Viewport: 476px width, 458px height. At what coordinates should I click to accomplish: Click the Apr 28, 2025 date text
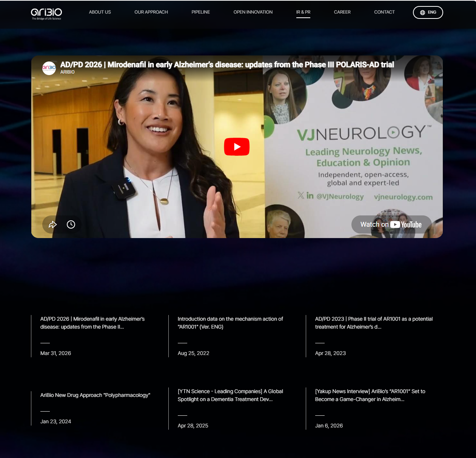click(x=193, y=426)
